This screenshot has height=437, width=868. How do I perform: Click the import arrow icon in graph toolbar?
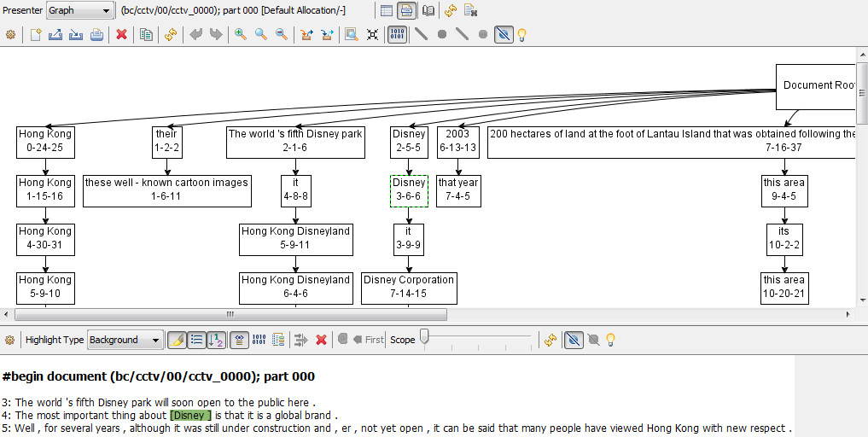click(76, 35)
